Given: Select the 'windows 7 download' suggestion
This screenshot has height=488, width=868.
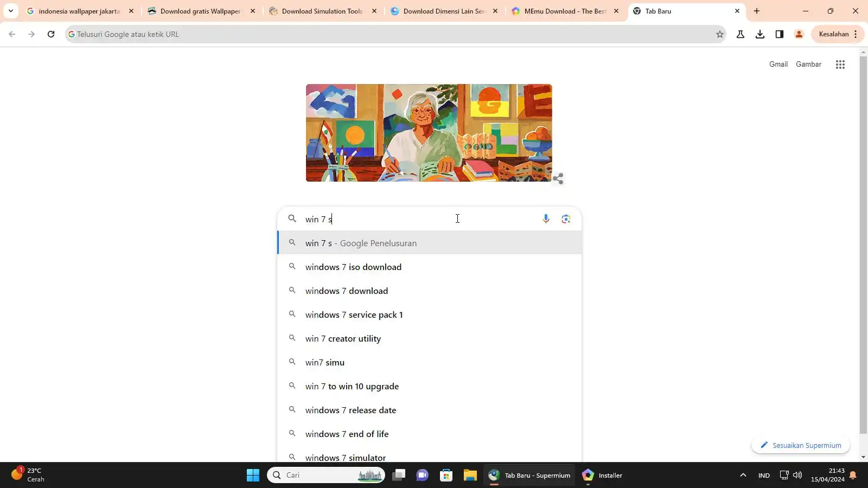Looking at the screenshot, I should pos(430,291).
